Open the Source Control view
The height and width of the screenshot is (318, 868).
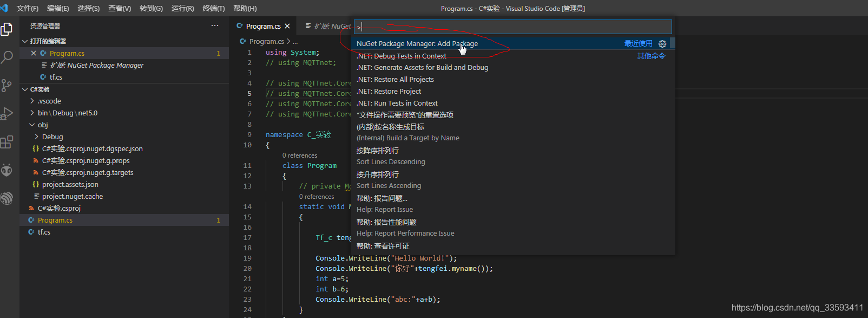tap(6, 85)
